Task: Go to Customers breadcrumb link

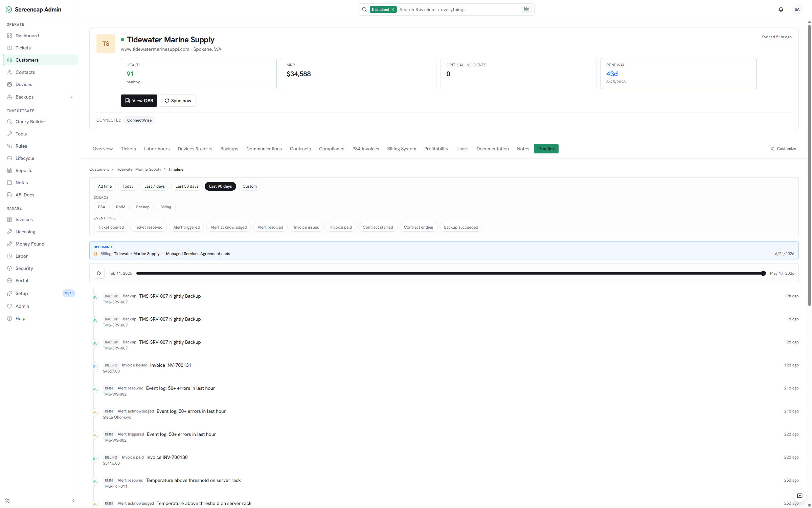Action: click(x=99, y=169)
